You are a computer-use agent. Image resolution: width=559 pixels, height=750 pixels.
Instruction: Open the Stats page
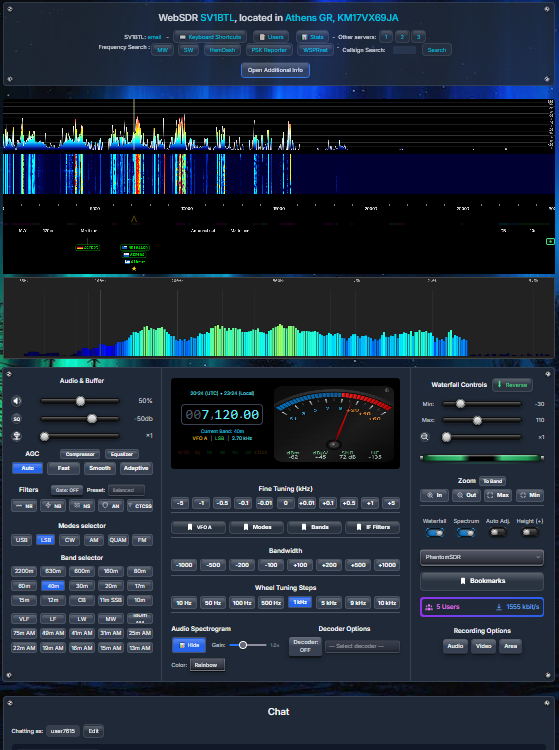(312, 37)
